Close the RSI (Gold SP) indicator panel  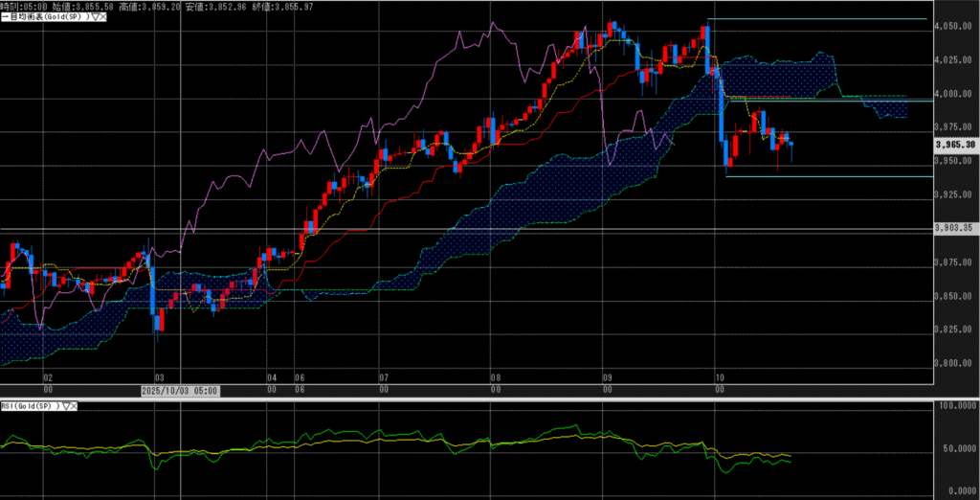pyautogui.click(x=74, y=406)
